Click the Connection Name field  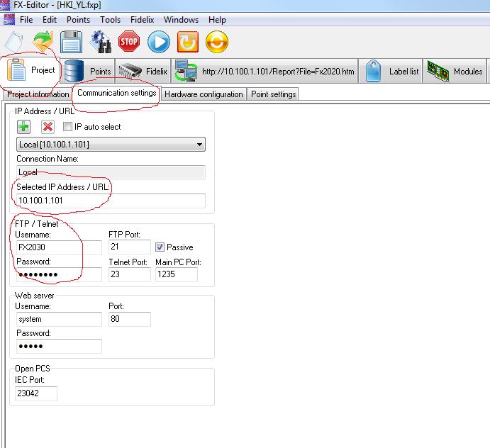(111, 172)
